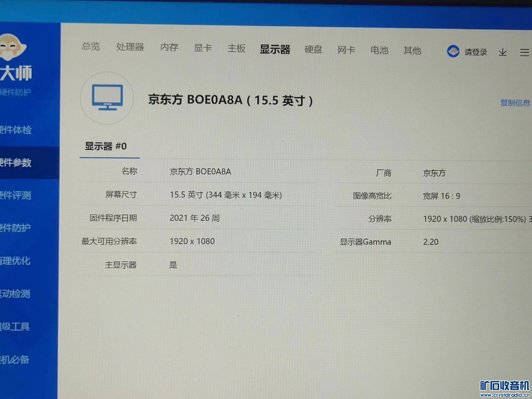Image resolution: width=532 pixels, height=399 pixels.
Task: Switch to the 网卡 tab
Action: pos(346,50)
